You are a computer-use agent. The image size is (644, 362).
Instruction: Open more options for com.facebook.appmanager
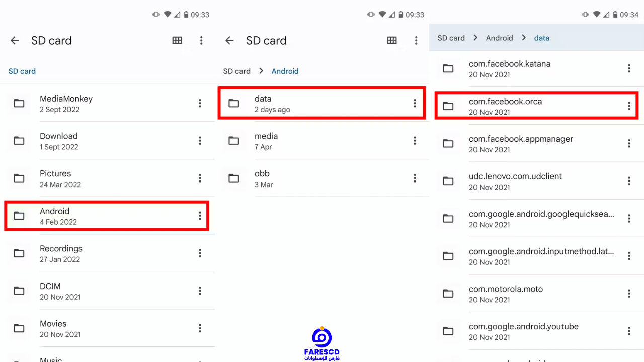[629, 143]
